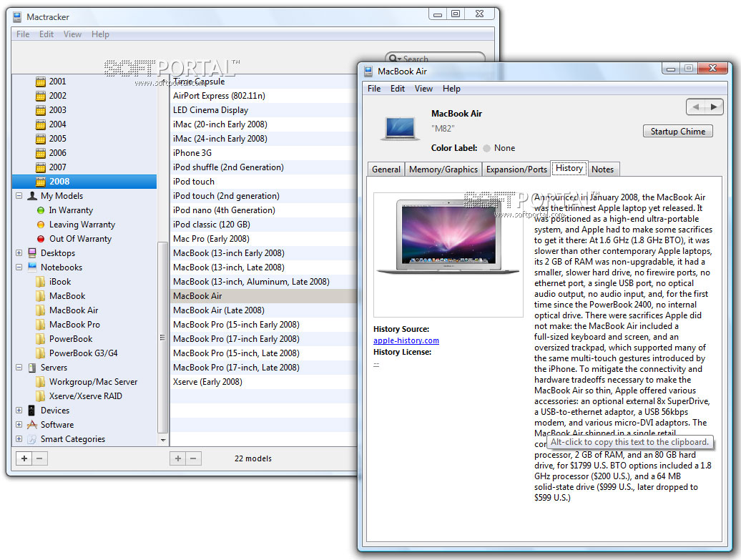This screenshot has width=741, height=560.
Task: Select the 2008 year in sidebar
Action: click(x=84, y=182)
